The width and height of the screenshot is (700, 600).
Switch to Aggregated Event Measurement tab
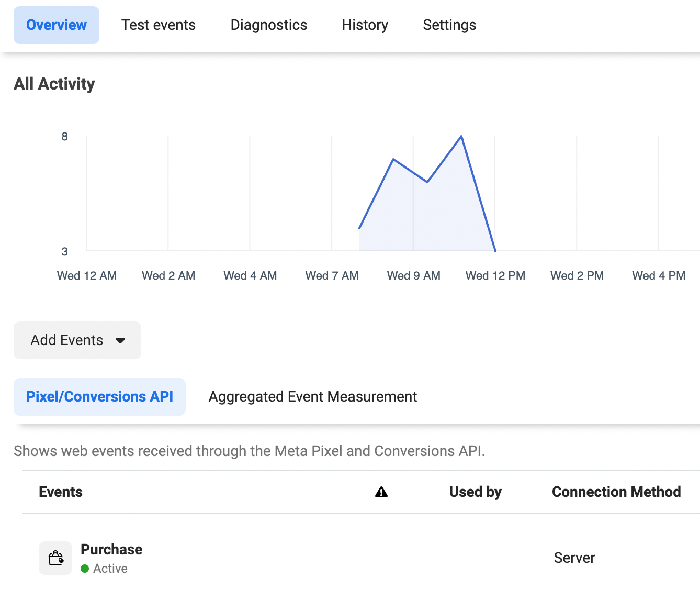pyautogui.click(x=312, y=397)
